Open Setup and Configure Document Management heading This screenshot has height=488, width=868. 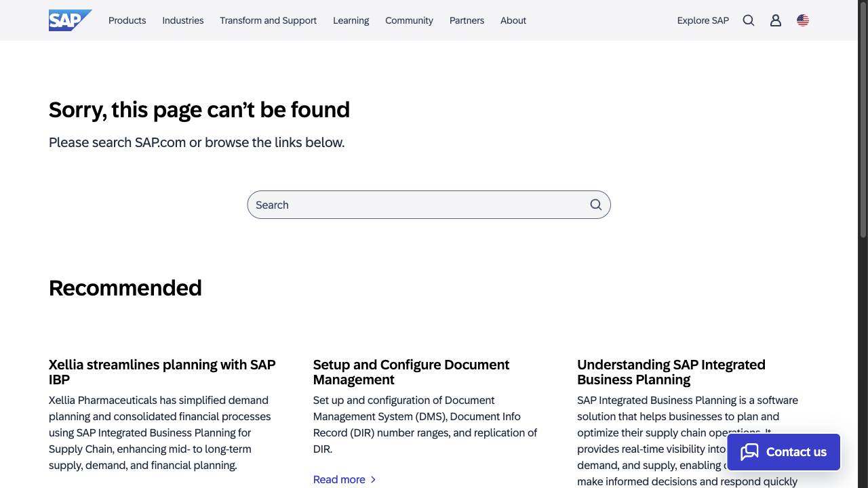pos(411,372)
